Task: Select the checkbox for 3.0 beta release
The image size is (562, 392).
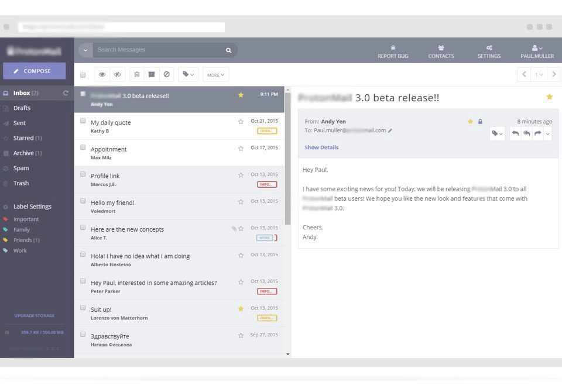Action: click(83, 94)
